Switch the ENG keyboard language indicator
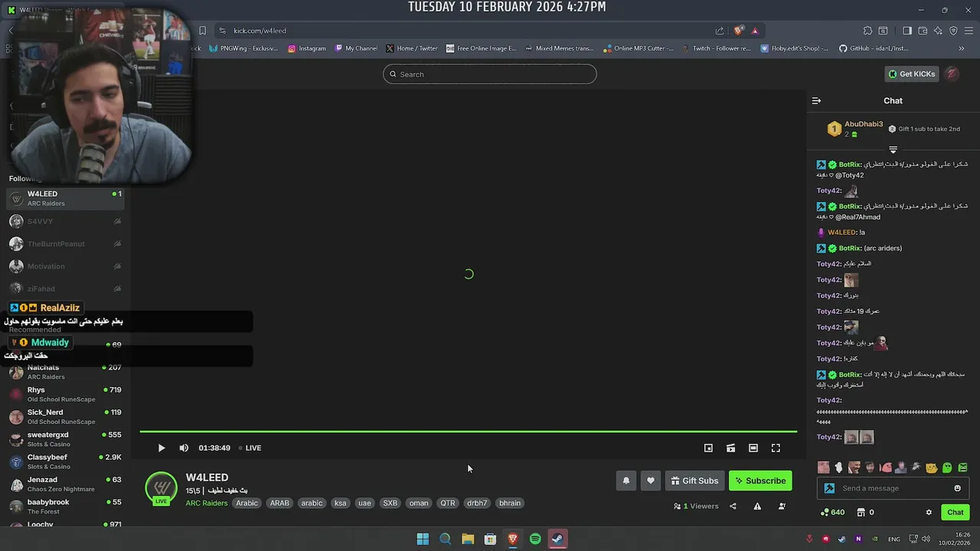Image resolution: width=980 pixels, height=551 pixels. click(x=893, y=539)
